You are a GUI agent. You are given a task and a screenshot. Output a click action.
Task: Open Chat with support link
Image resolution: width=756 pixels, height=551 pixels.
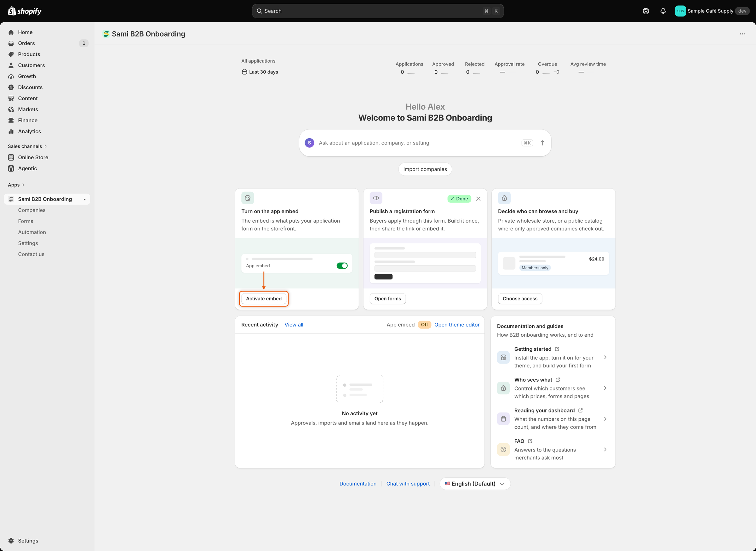click(408, 483)
